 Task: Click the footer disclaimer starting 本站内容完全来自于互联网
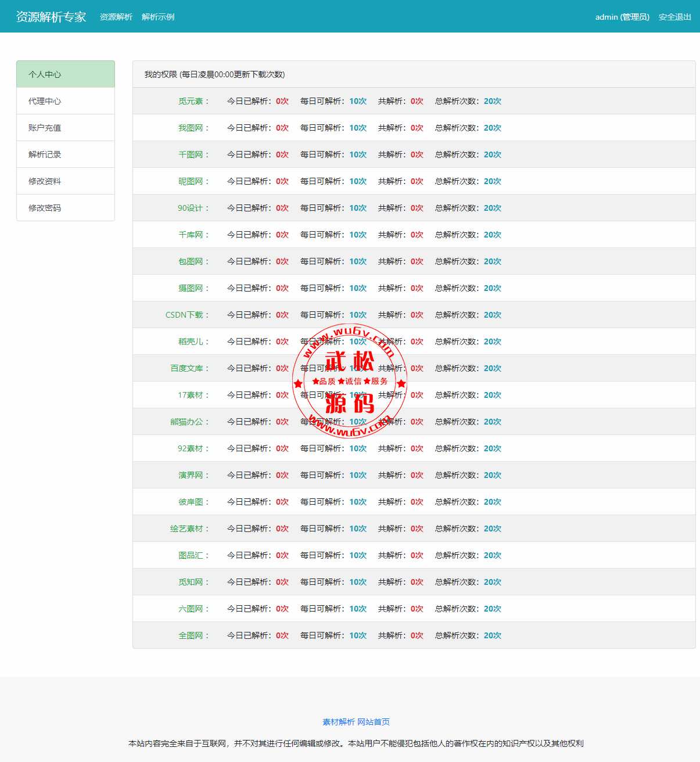tap(356, 743)
